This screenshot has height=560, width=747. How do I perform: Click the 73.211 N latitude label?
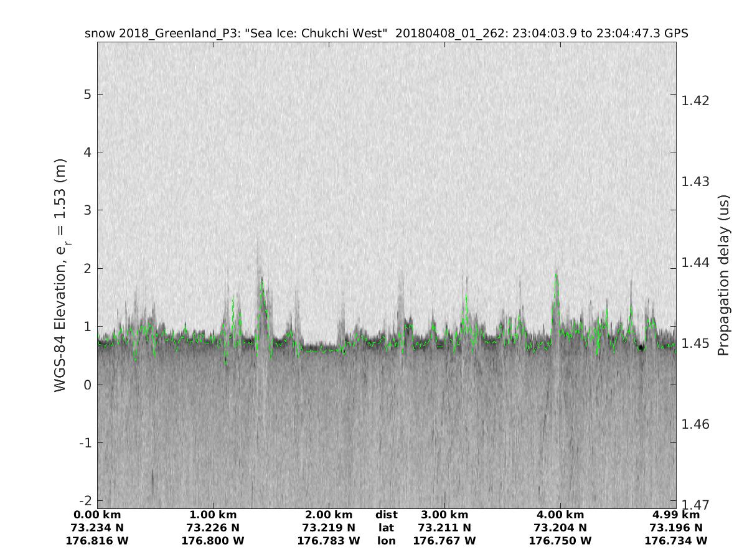point(444,528)
